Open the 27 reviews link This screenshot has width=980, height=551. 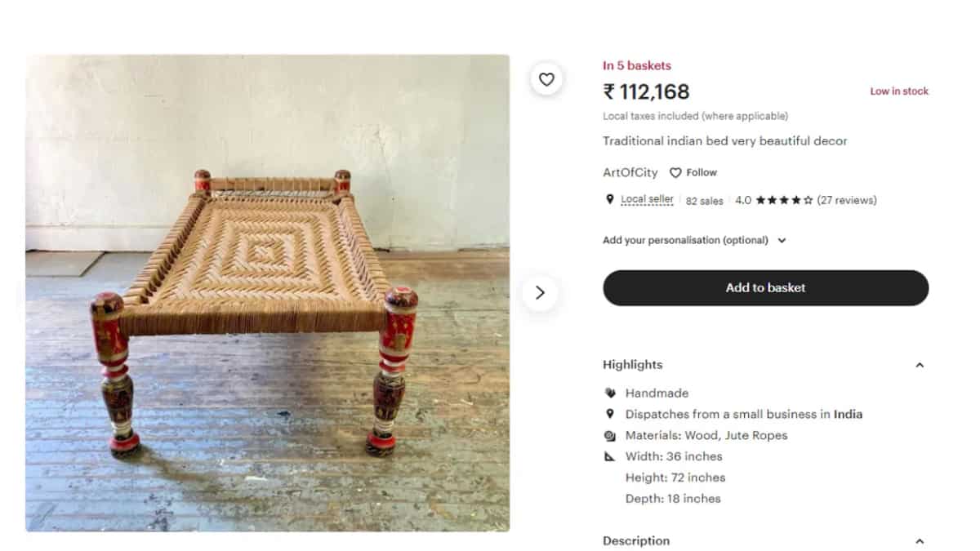coord(847,199)
